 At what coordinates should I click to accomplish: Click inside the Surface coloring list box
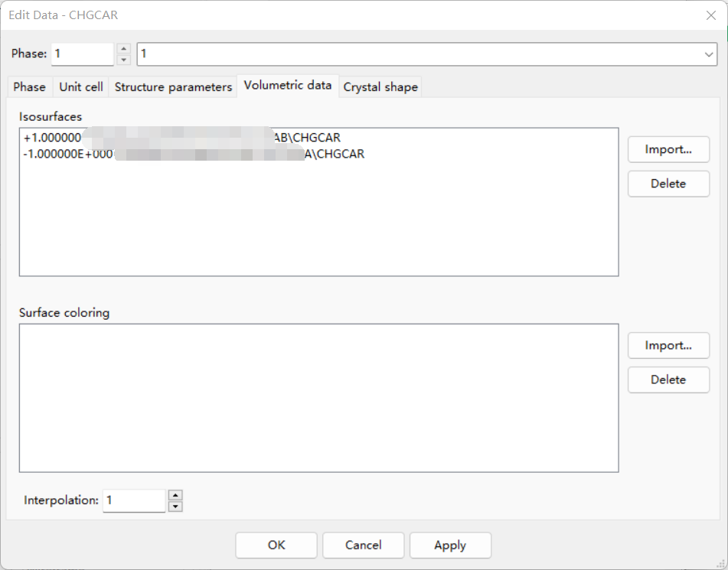pyautogui.click(x=319, y=399)
